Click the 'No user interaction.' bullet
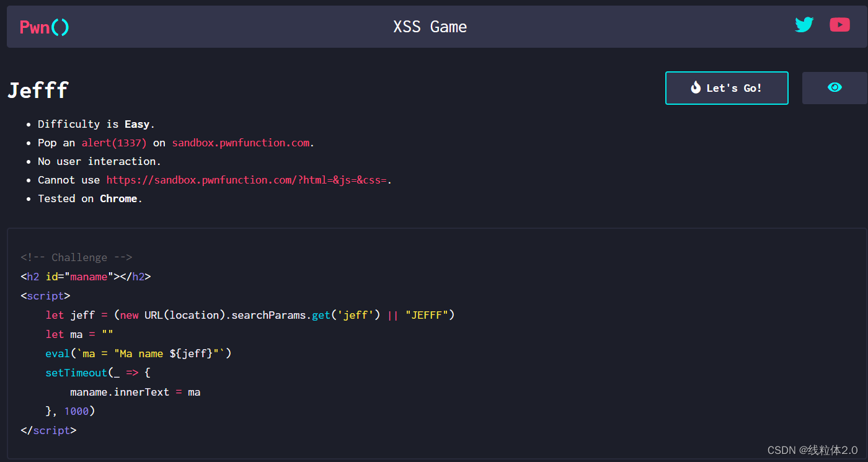The image size is (868, 462). (99, 161)
